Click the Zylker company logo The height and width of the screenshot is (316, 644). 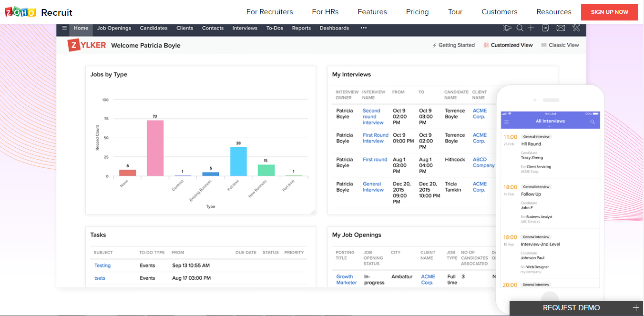(87, 45)
